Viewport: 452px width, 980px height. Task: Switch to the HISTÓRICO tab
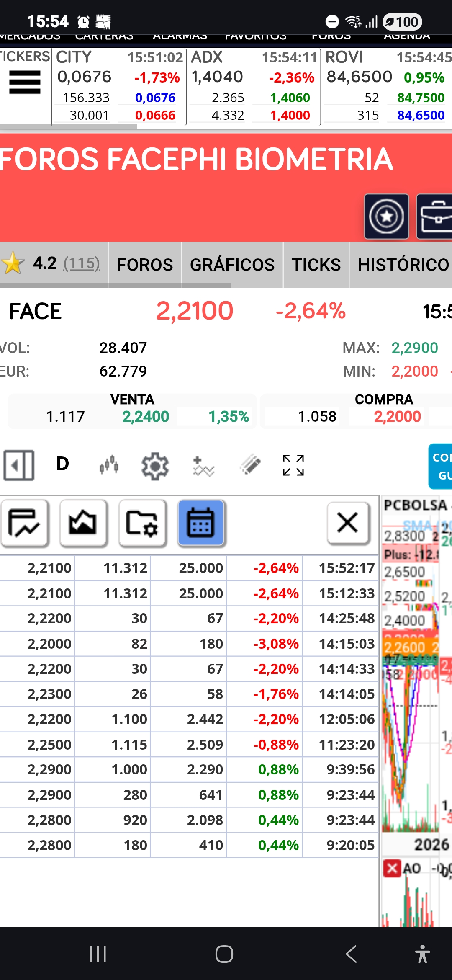[403, 265]
